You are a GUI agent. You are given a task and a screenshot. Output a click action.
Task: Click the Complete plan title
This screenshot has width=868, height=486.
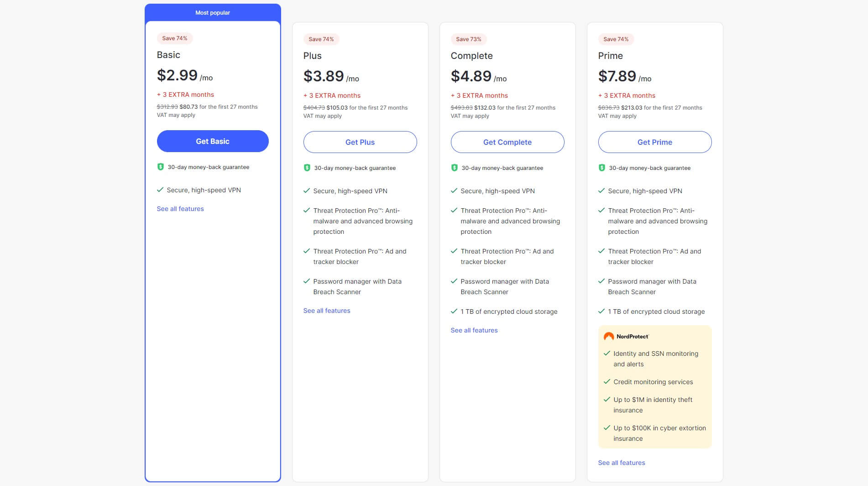[x=472, y=56]
